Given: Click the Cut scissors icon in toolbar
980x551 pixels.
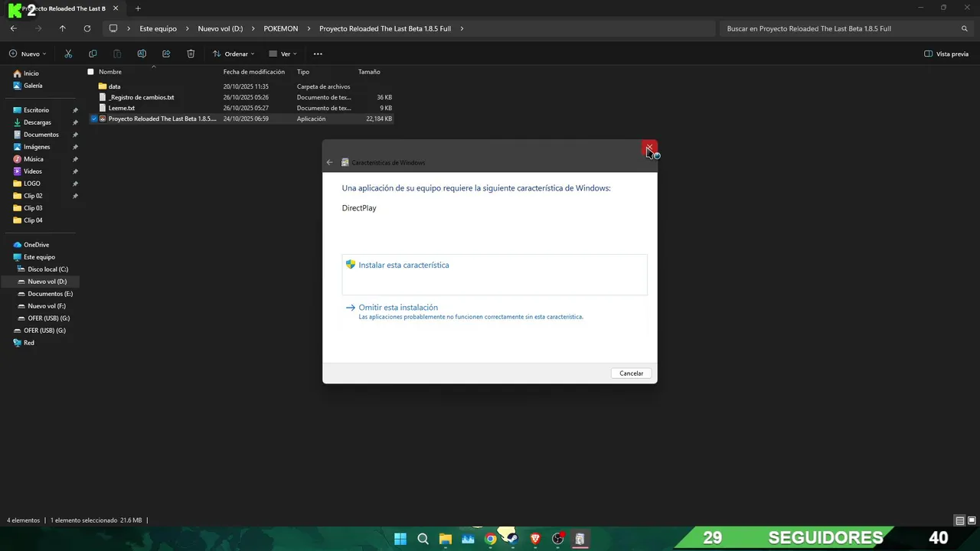Looking at the screenshot, I should 68,54.
